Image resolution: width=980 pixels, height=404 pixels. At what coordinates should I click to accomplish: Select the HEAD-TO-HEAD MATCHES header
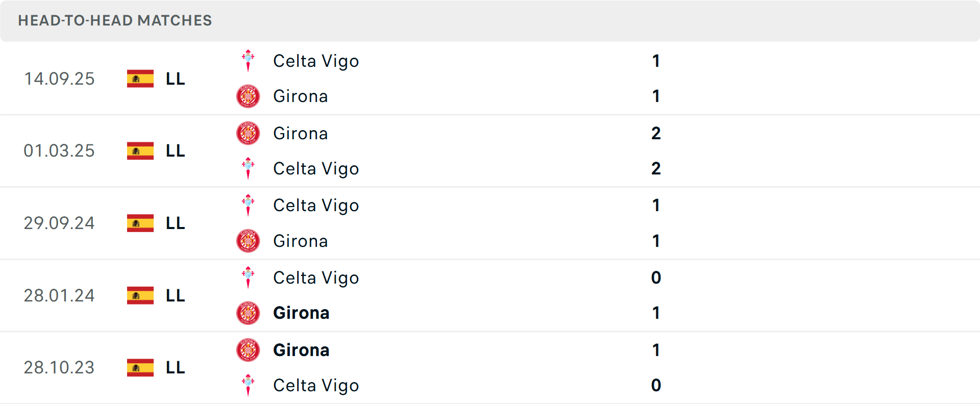tap(115, 20)
